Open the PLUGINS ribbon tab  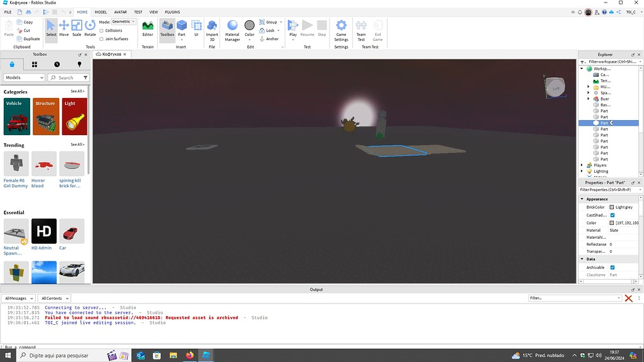(172, 12)
